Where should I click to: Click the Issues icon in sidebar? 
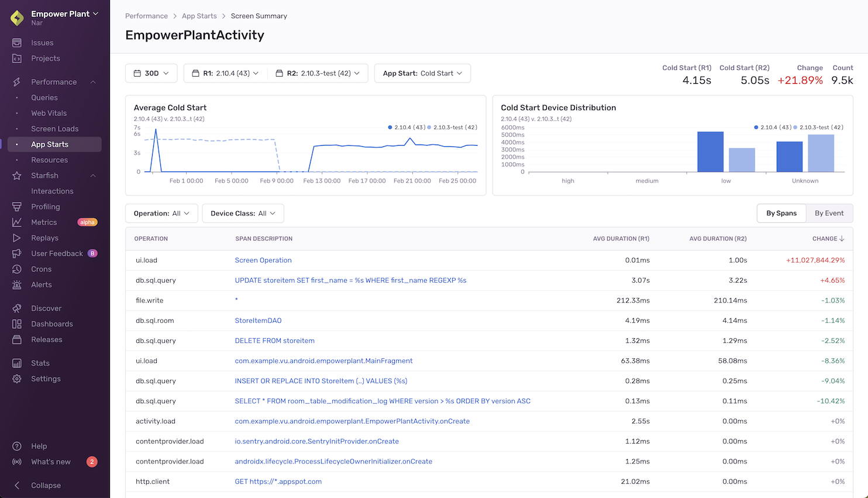(17, 43)
